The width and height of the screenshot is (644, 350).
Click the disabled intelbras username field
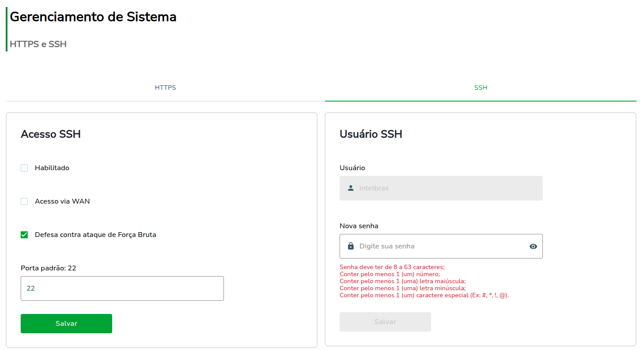441,188
